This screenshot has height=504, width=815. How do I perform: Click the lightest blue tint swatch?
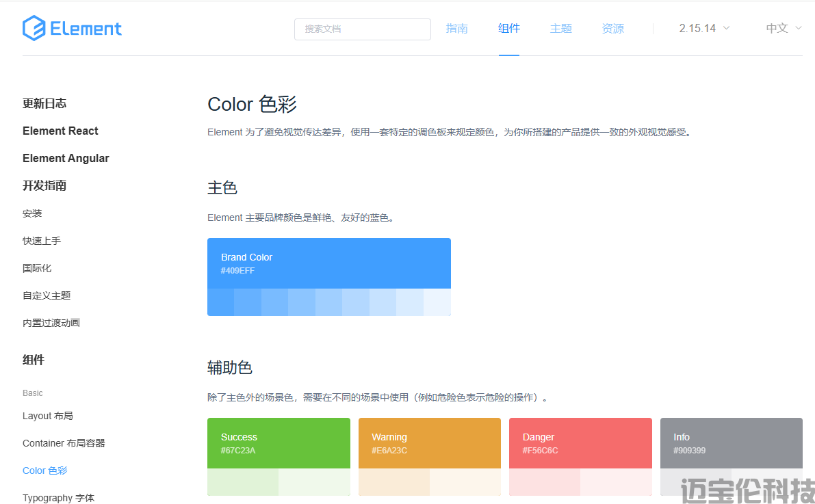coord(437,302)
